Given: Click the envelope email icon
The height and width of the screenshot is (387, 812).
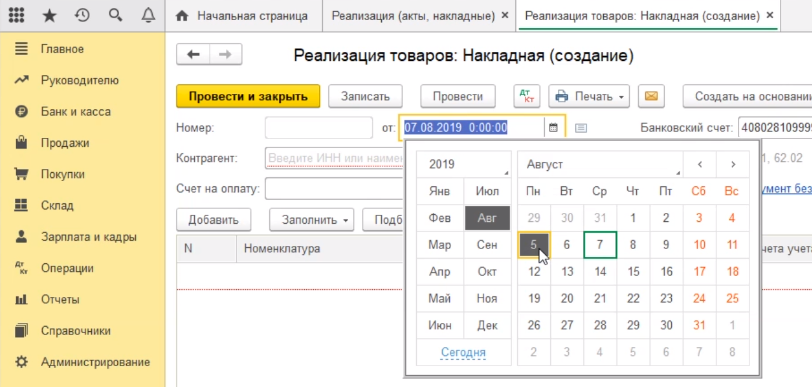Looking at the screenshot, I should 651,96.
